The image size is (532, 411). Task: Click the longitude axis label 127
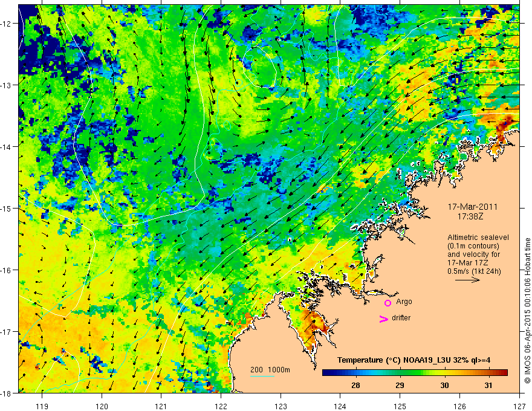[519, 406]
